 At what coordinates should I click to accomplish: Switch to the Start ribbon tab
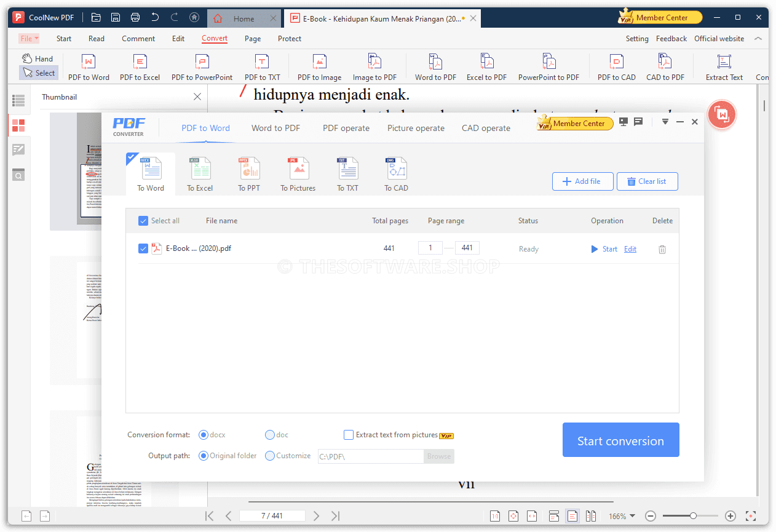coord(64,38)
